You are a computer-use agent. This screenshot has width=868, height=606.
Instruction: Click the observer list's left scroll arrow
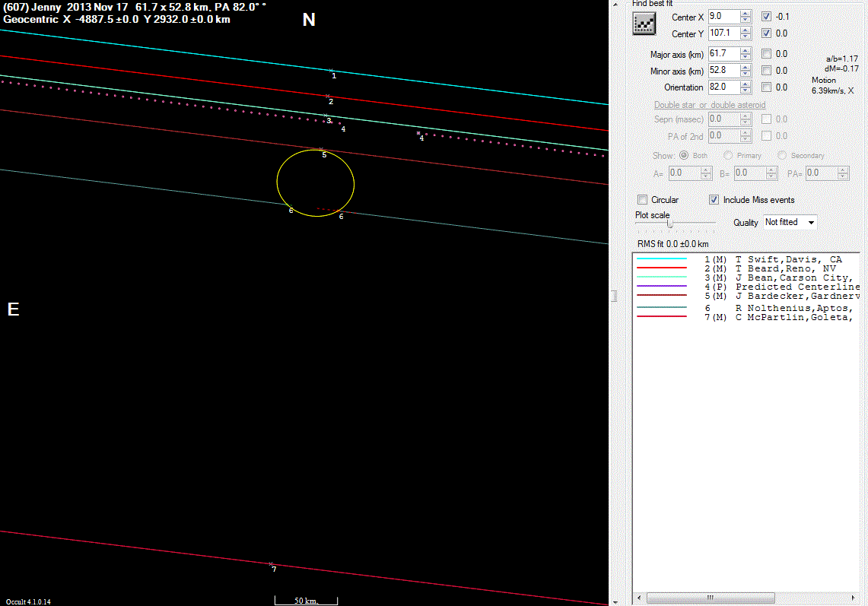(639, 598)
